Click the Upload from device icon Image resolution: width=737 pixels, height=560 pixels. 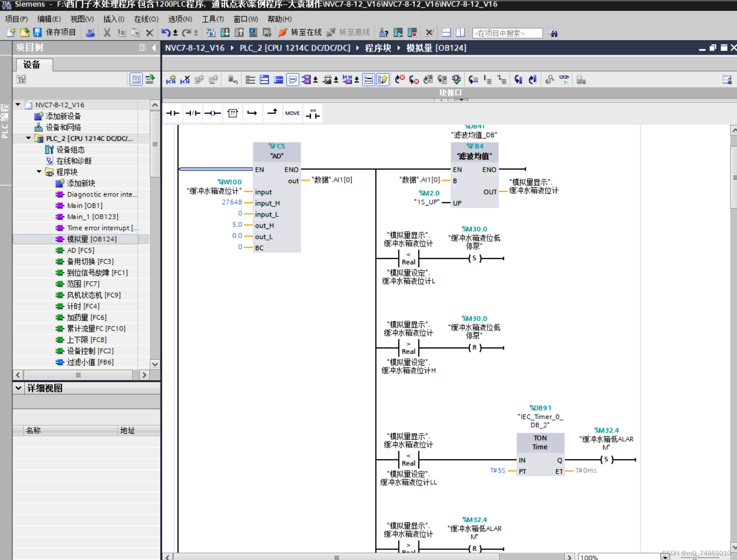(x=239, y=33)
